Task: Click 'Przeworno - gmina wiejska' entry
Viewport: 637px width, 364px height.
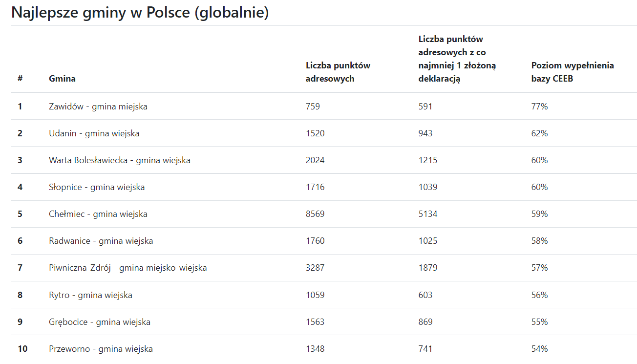Action: [x=101, y=349]
